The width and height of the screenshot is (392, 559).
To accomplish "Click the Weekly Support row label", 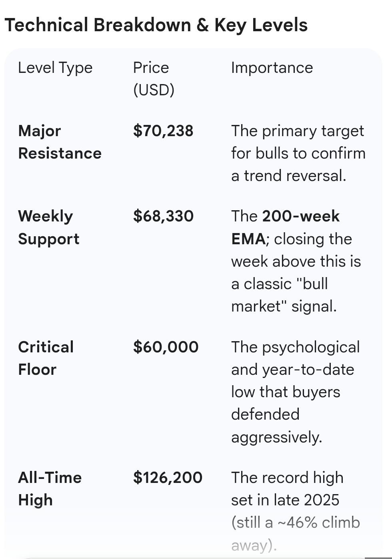I will [x=48, y=227].
